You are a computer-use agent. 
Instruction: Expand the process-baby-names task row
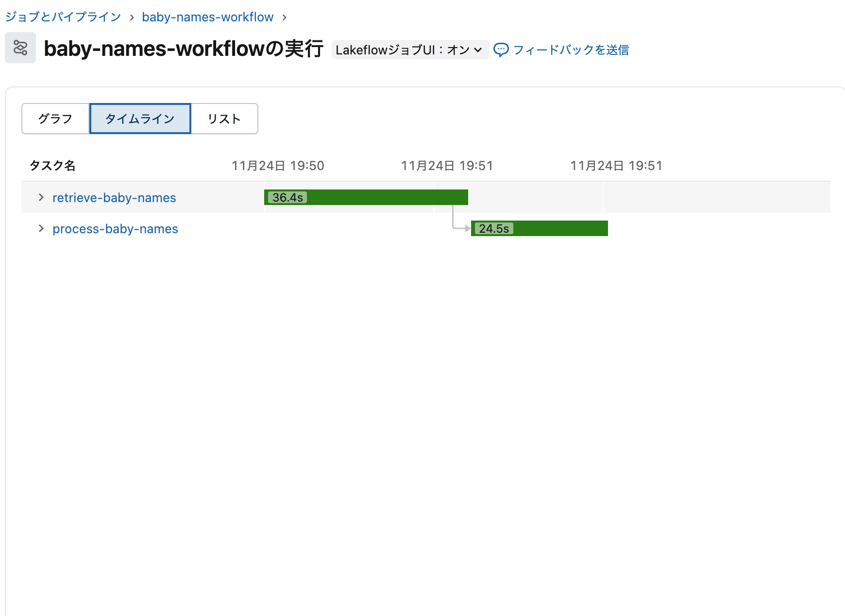tap(41, 228)
